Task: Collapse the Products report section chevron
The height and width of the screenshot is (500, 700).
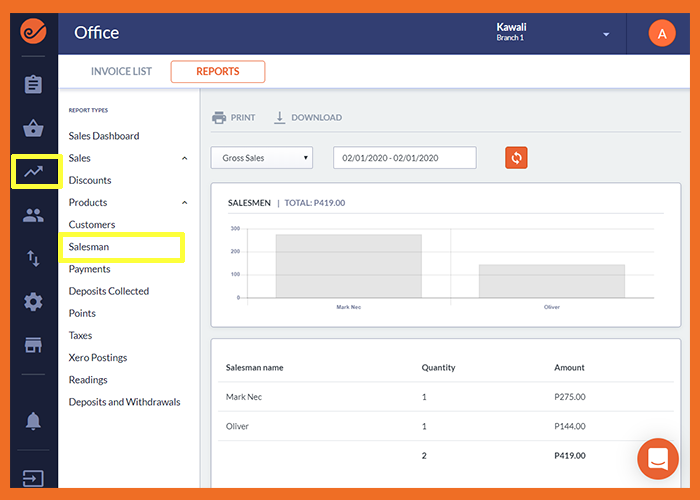Action: 184,202
